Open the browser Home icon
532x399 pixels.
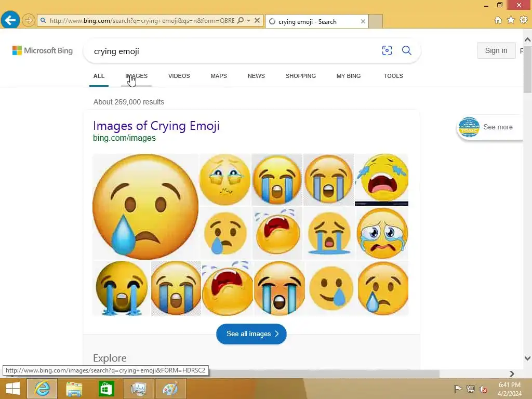(498, 20)
